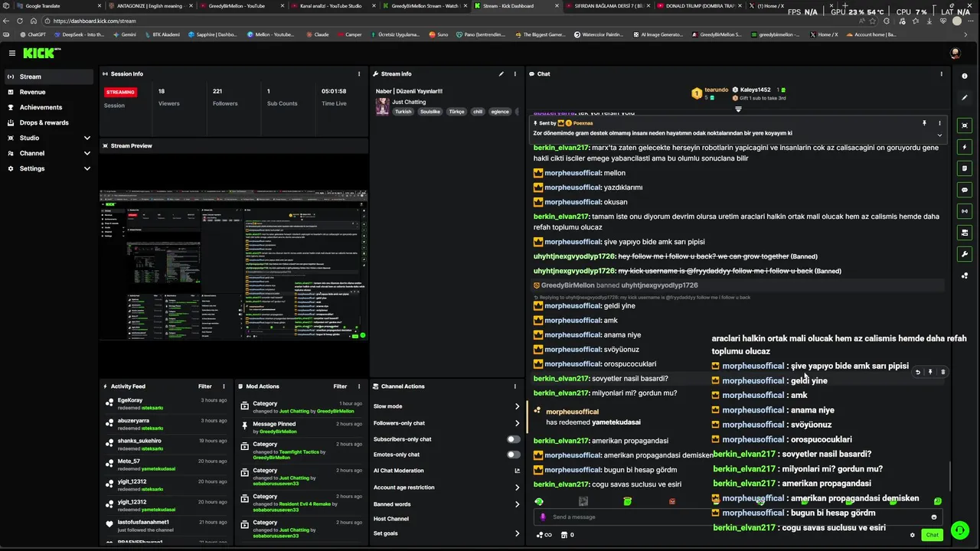Expand the Channel sidebar section

(49, 153)
